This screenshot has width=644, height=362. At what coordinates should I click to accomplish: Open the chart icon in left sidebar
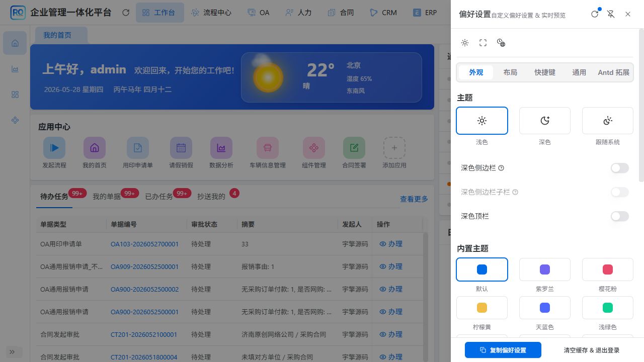[15, 69]
